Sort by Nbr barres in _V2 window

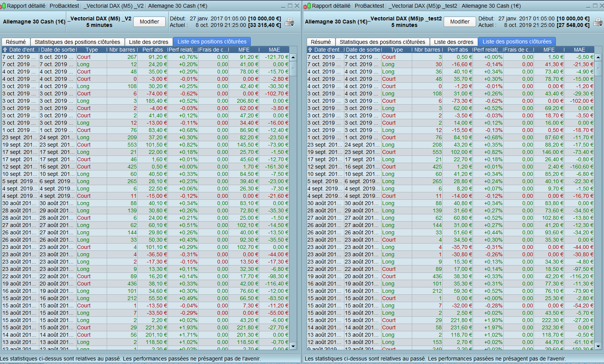pyautogui.click(x=122, y=50)
